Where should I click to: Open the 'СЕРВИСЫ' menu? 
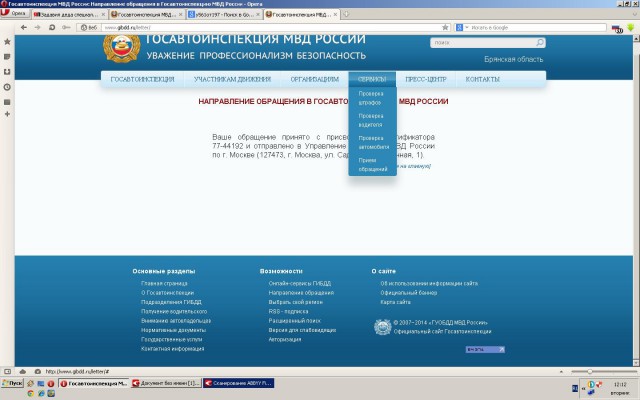click(372, 79)
